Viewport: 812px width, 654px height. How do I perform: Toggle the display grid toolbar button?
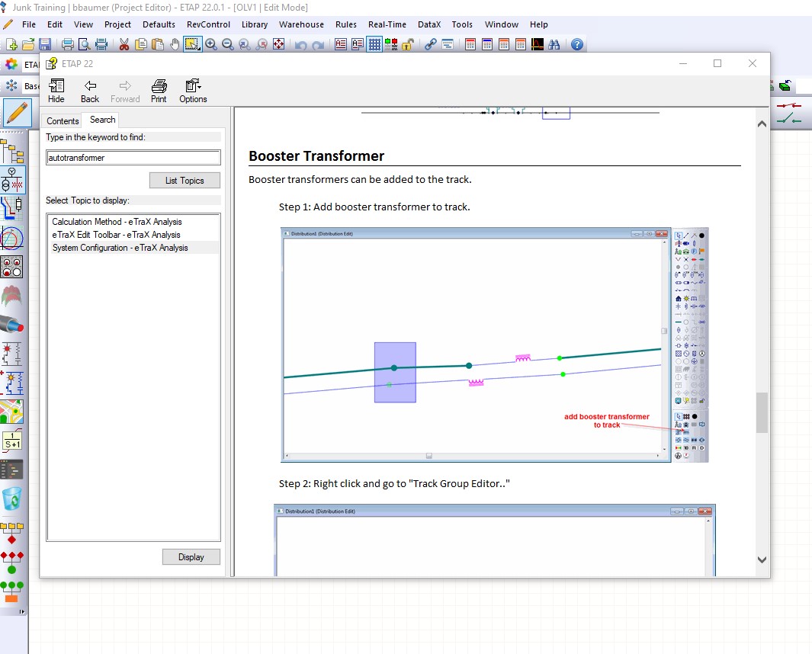374,44
